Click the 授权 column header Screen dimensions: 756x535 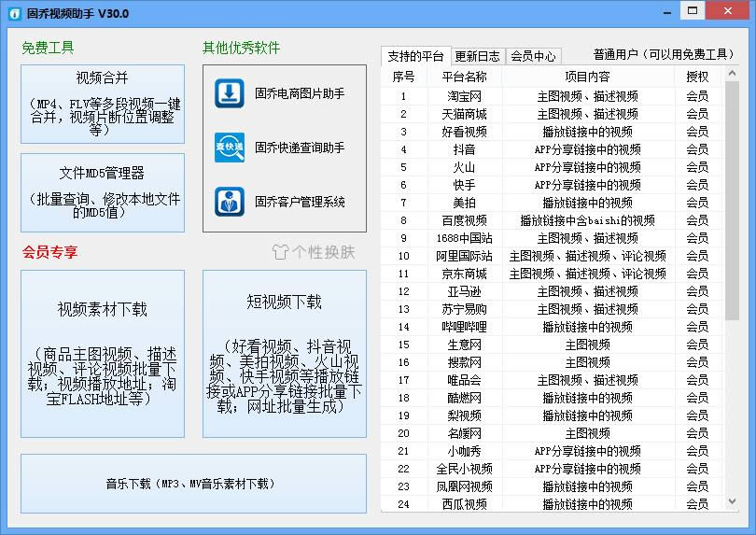(697, 77)
